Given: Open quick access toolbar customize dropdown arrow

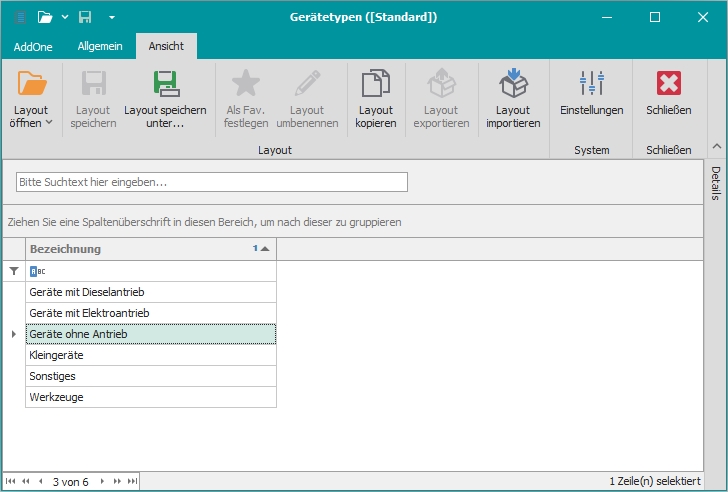Looking at the screenshot, I should click(112, 17).
